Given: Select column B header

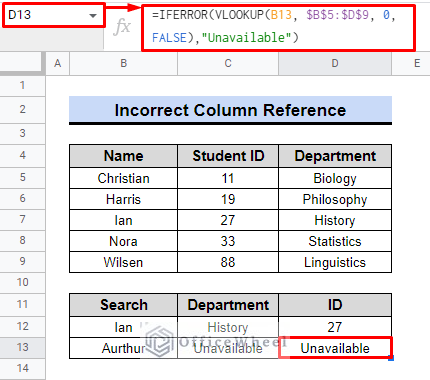Looking at the screenshot, I should (124, 63).
